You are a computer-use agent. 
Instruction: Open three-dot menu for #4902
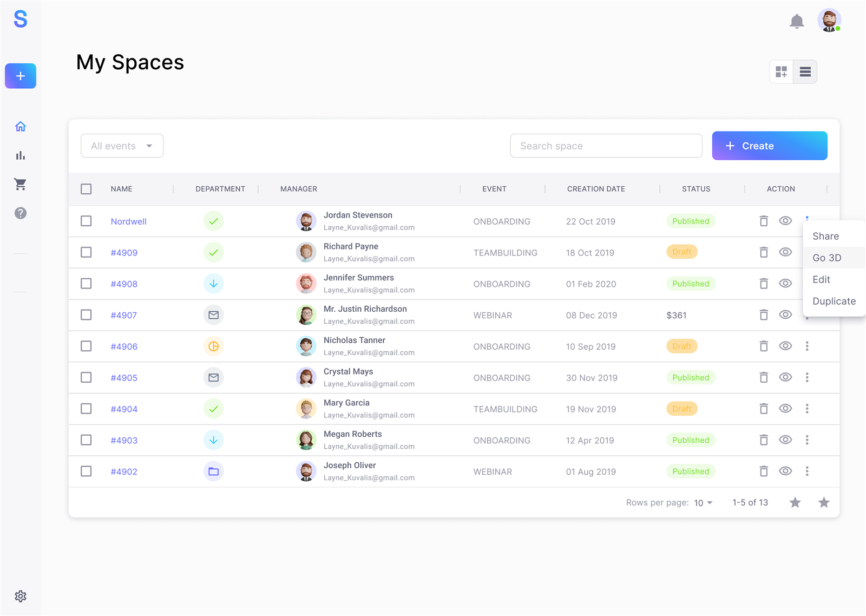[x=807, y=471]
